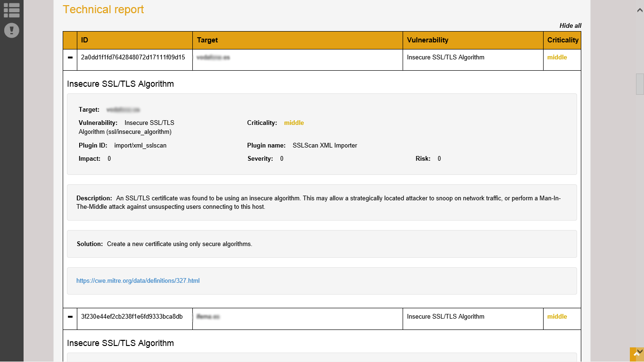Click the Severity value 0
The image size is (644, 362).
tap(282, 159)
